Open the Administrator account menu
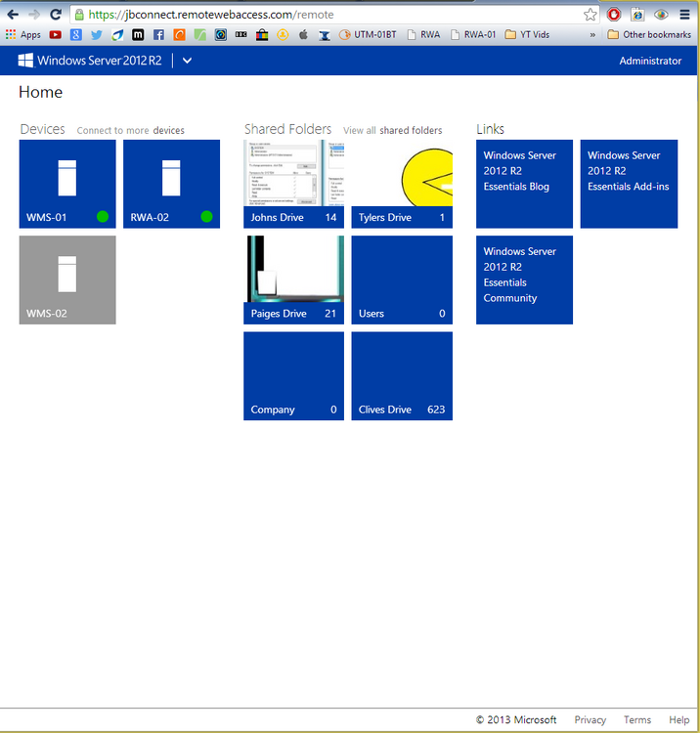 tap(650, 61)
